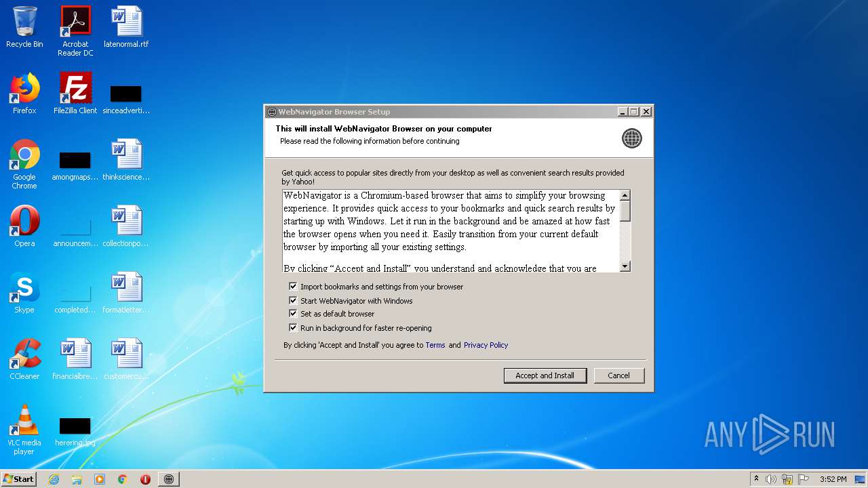
Task: Open customercu... Word document icon
Action: coord(126,359)
